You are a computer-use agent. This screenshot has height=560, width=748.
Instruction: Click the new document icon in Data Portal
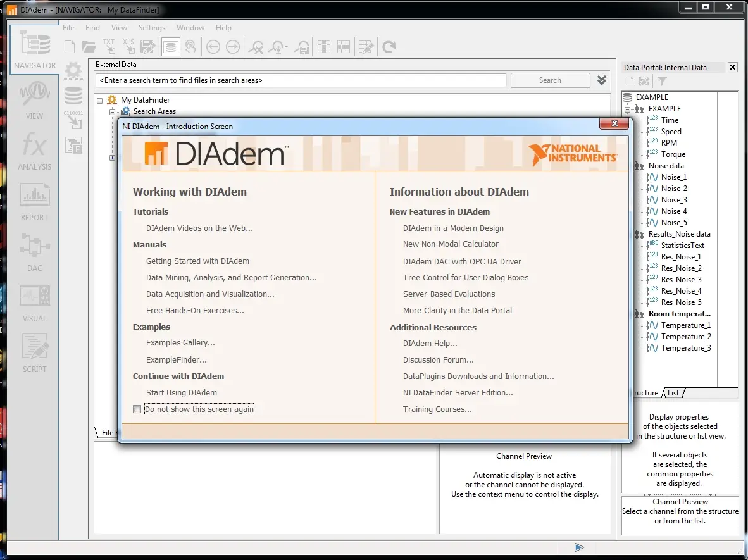pyautogui.click(x=630, y=82)
